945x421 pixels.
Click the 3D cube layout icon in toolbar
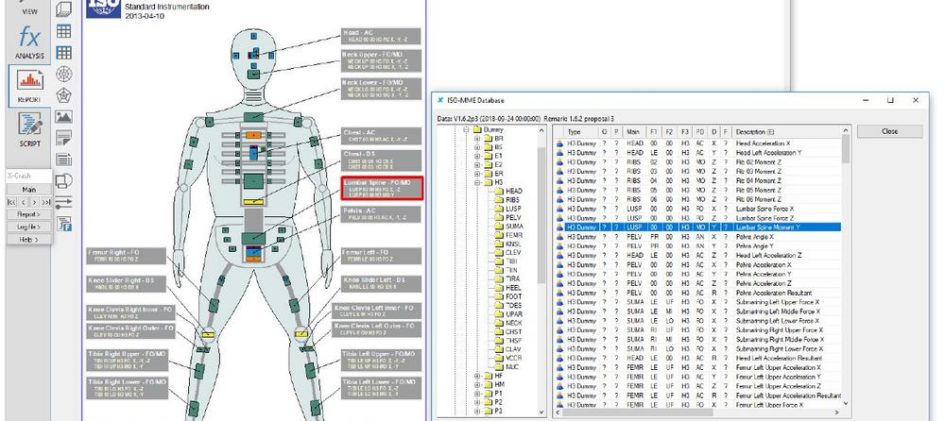[64, 9]
